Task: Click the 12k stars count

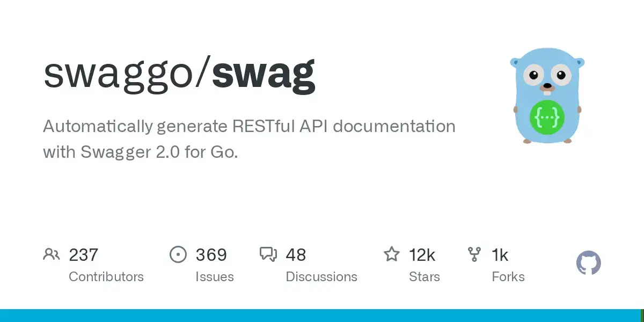Action: (422, 254)
